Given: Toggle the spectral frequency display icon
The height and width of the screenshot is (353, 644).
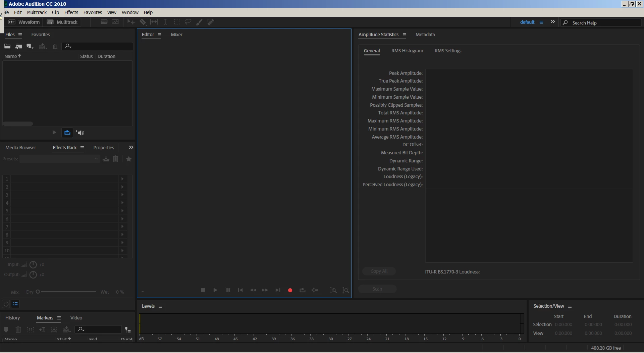Looking at the screenshot, I should click(104, 22).
